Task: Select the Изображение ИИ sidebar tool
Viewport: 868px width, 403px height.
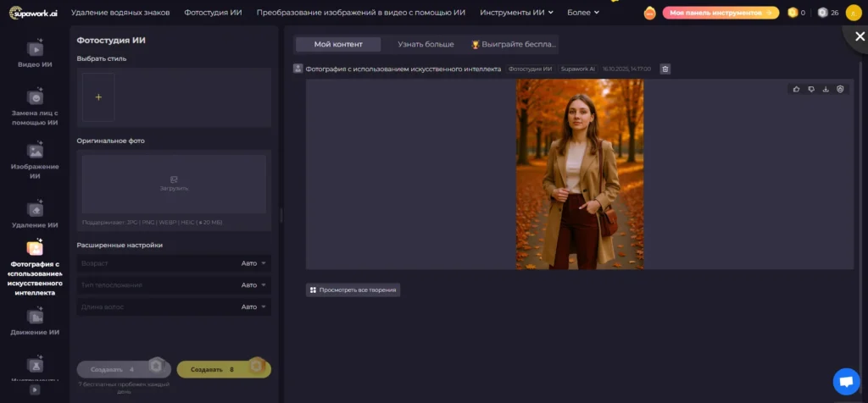Action: pyautogui.click(x=35, y=162)
